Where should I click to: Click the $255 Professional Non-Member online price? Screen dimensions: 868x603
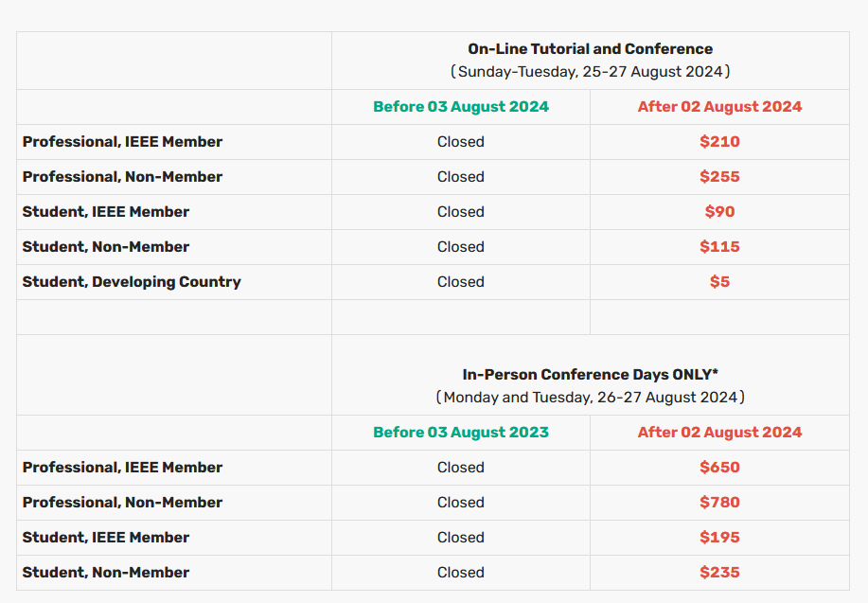tap(719, 177)
